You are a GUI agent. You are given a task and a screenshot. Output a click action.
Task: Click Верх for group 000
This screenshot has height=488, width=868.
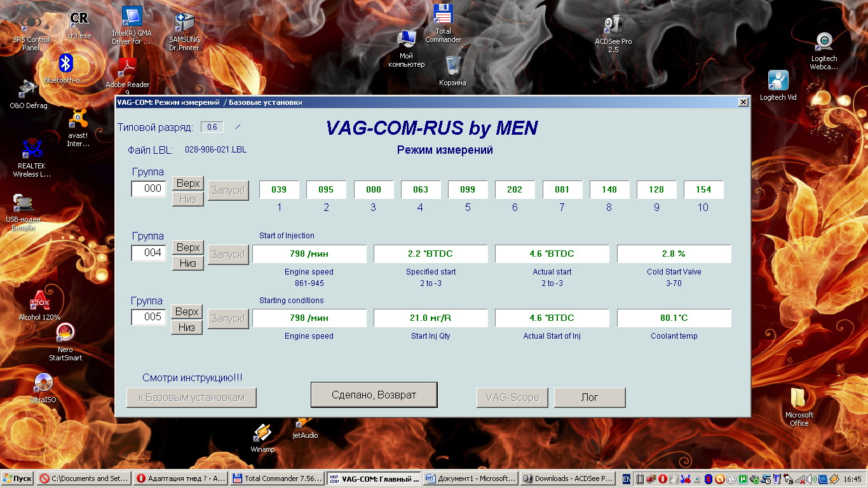click(188, 183)
